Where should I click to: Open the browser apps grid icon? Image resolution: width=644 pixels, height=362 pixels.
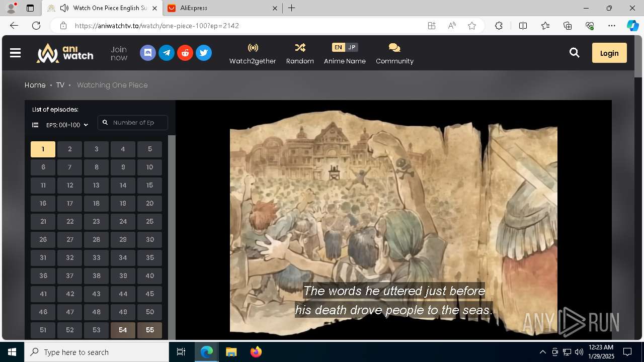431,26
